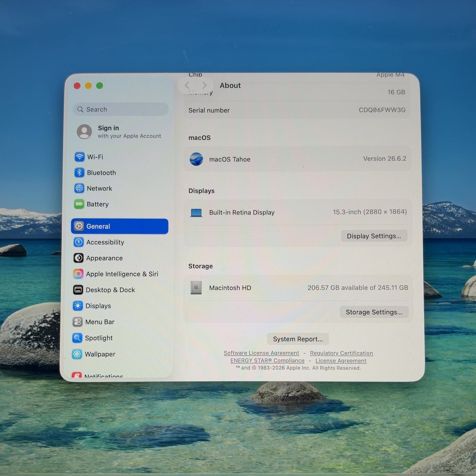Zoom the window with green button
Screen dimensions: 476x476
coord(100,86)
